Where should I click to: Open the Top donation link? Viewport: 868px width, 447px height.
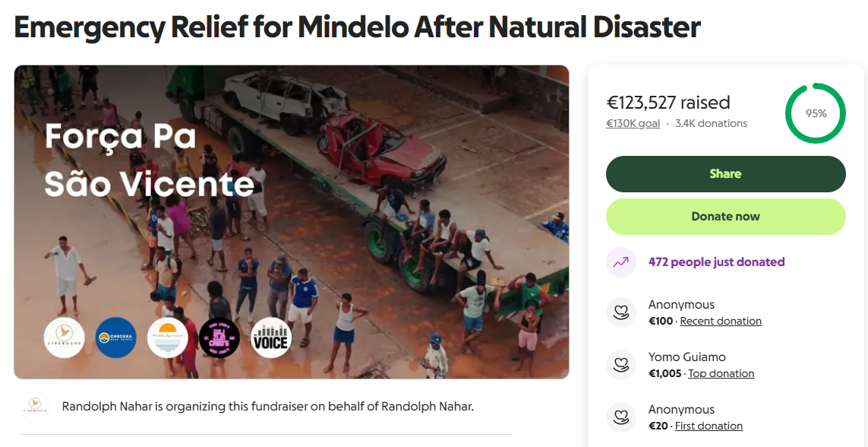click(x=721, y=373)
